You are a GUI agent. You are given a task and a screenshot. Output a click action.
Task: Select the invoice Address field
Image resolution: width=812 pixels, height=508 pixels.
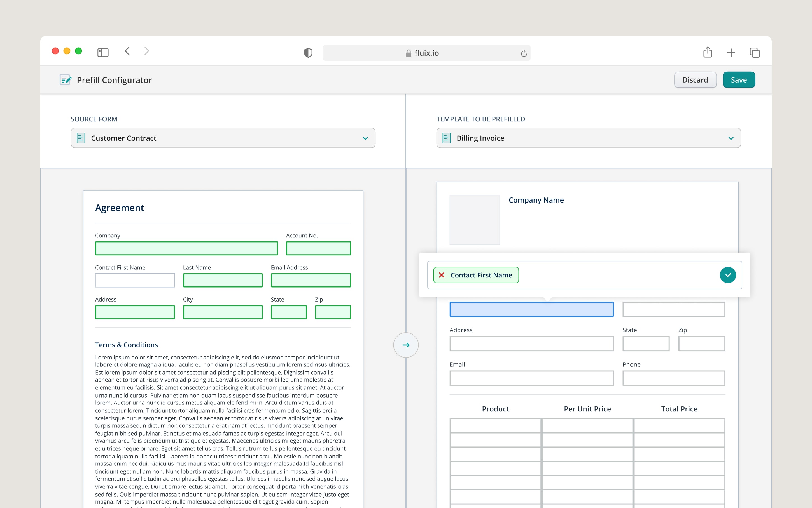coord(531,344)
